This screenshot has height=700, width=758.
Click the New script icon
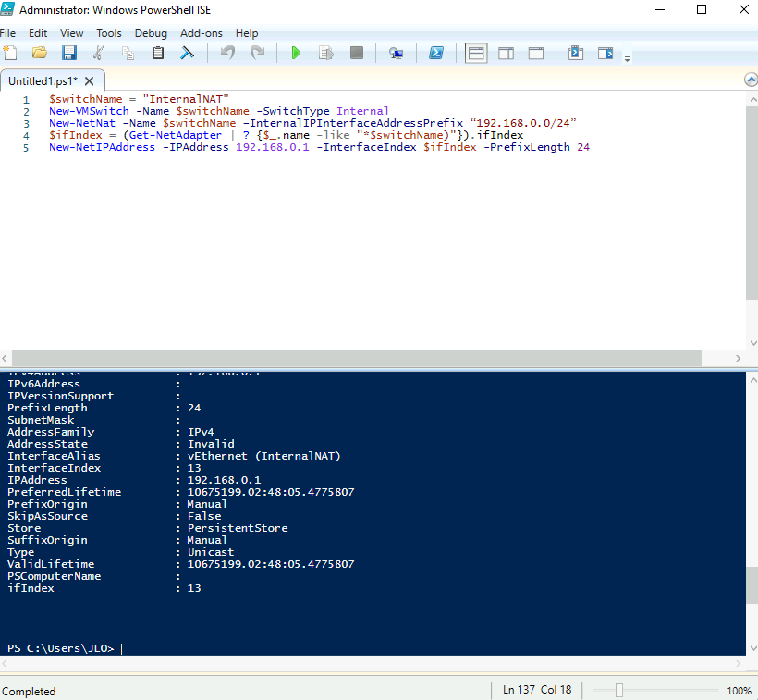[10, 53]
